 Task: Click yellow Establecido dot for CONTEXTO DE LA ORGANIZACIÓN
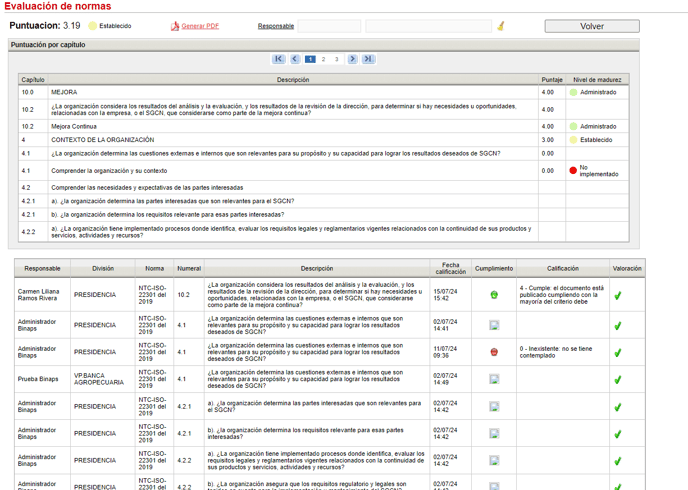pyautogui.click(x=573, y=140)
